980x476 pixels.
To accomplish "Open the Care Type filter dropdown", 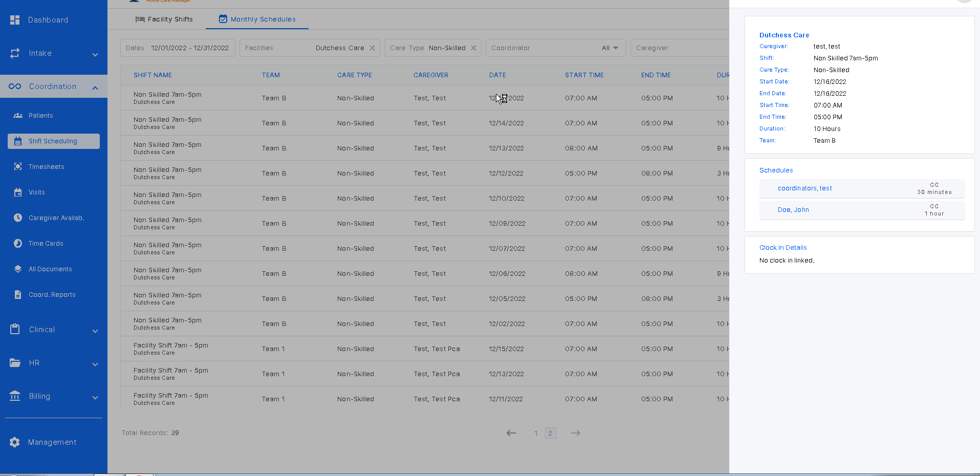I will click(433, 48).
